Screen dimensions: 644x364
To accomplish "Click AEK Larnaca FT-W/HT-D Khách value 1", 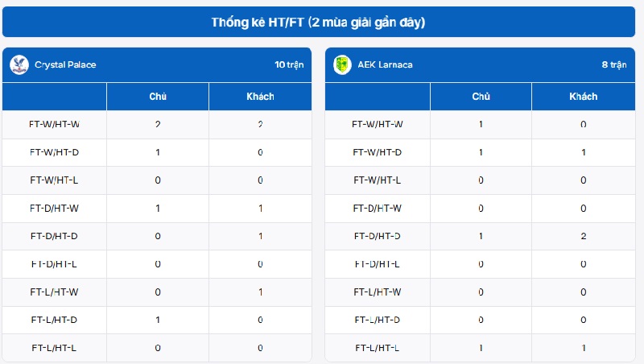I will click(583, 152).
